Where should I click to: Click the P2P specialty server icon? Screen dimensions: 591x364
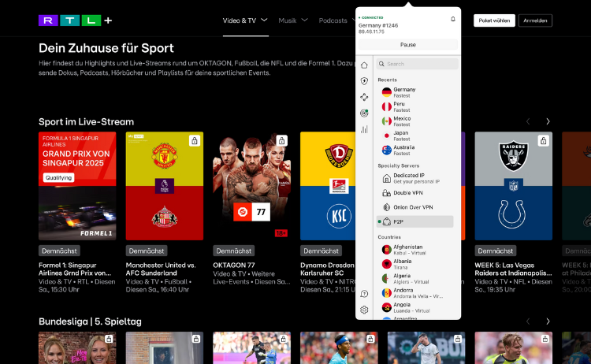(386, 222)
